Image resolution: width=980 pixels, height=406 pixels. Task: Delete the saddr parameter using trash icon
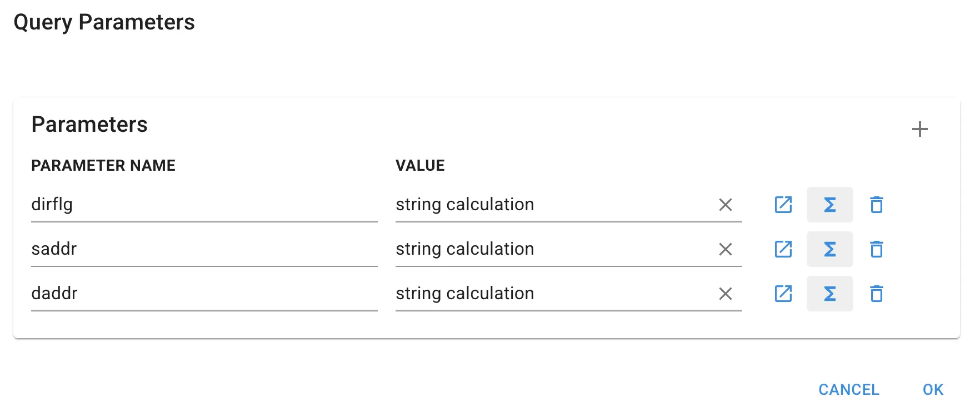coord(876,249)
